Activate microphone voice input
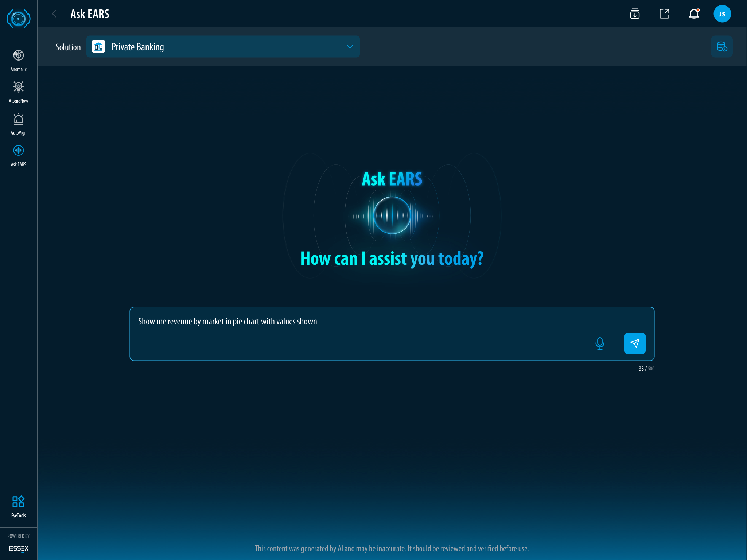747x560 pixels. point(600,343)
